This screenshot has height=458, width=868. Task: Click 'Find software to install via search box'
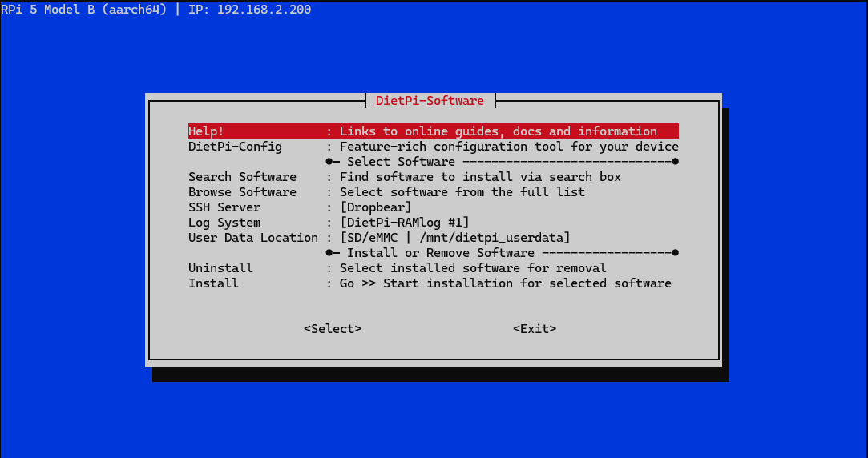tap(481, 177)
